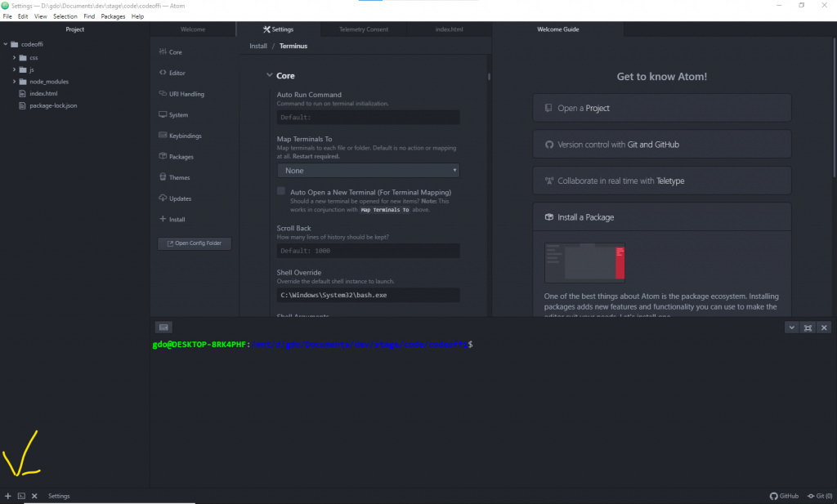Open the Packages menu
The height and width of the screenshot is (504, 837).
pos(113,16)
